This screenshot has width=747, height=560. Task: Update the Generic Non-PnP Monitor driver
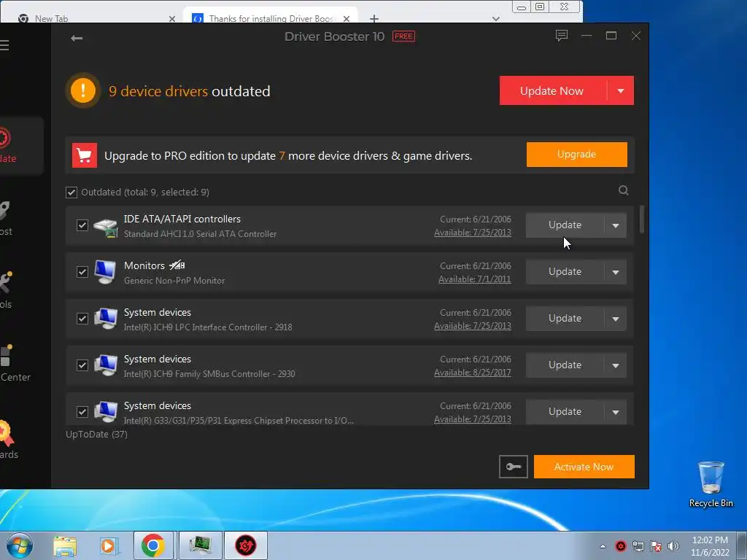point(565,271)
